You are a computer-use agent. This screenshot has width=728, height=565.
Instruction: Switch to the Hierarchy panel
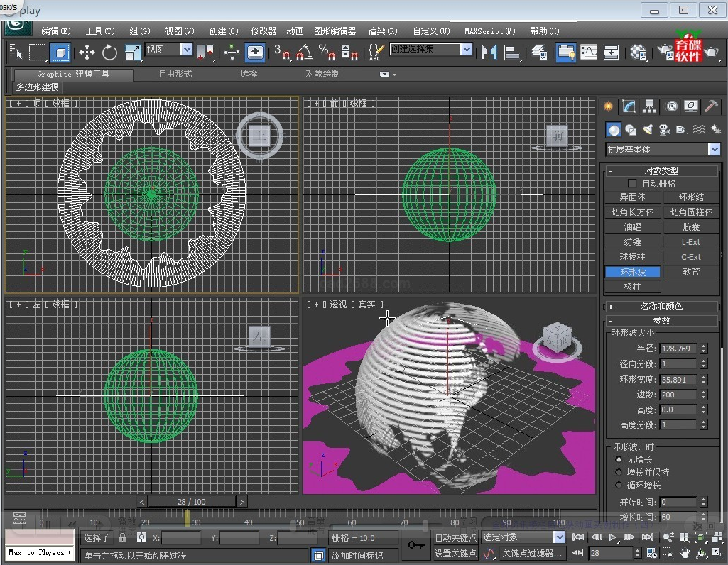[649, 106]
